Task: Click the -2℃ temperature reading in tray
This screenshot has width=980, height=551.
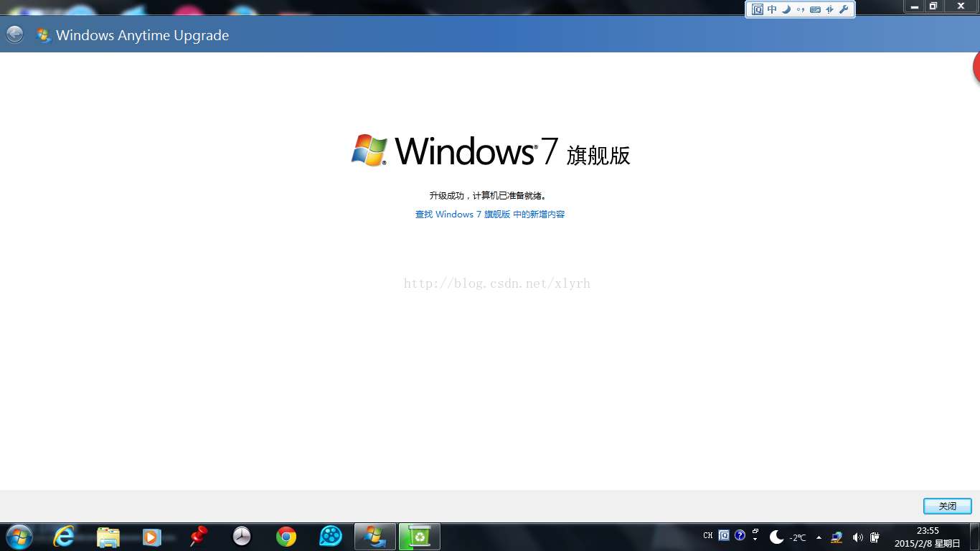Action: [798, 537]
